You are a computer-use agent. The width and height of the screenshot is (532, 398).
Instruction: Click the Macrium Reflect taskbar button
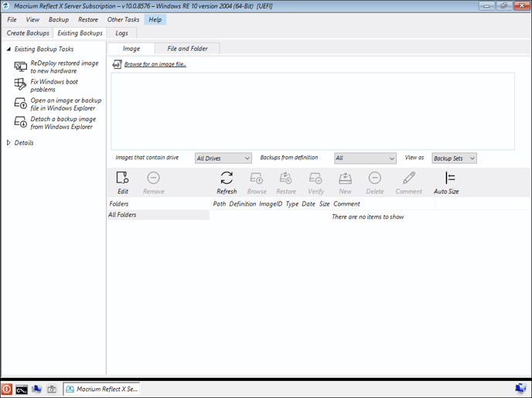tap(102, 389)
